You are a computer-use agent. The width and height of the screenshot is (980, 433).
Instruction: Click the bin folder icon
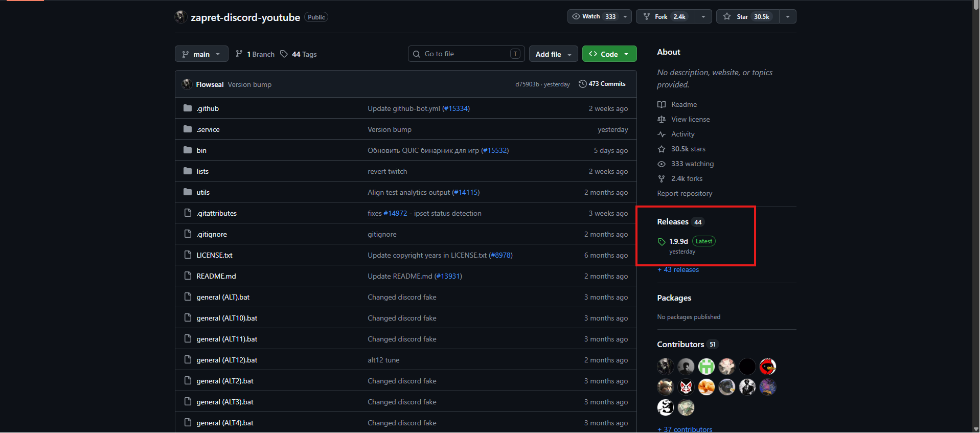click(188, 150)
